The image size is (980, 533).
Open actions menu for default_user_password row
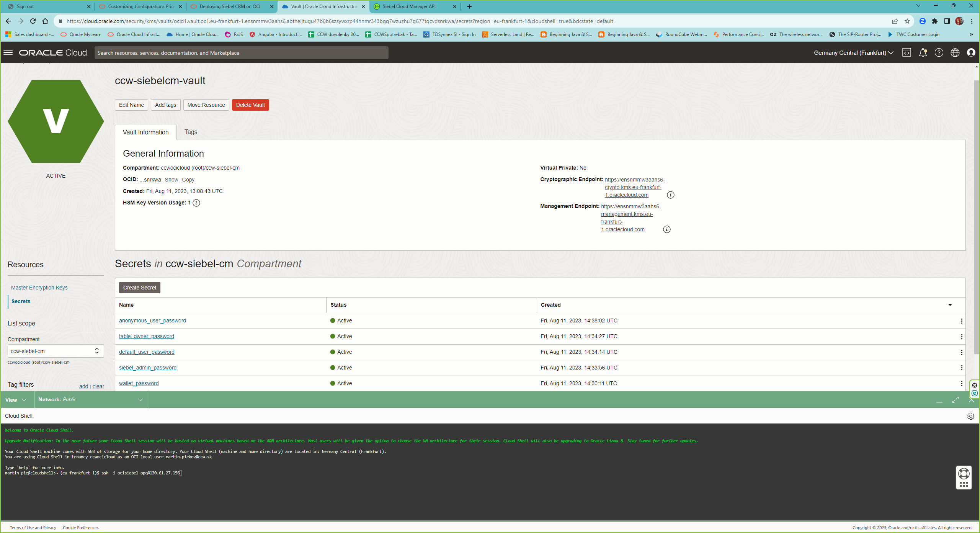(x=961, y=352)
